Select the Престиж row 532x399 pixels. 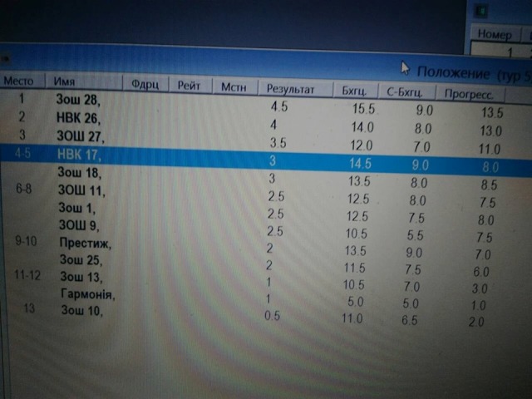pos(266,247)
